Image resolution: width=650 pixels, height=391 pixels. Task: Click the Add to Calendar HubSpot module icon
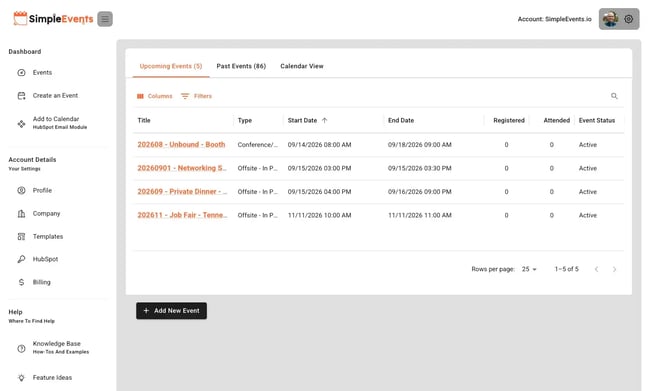point(21,124)
